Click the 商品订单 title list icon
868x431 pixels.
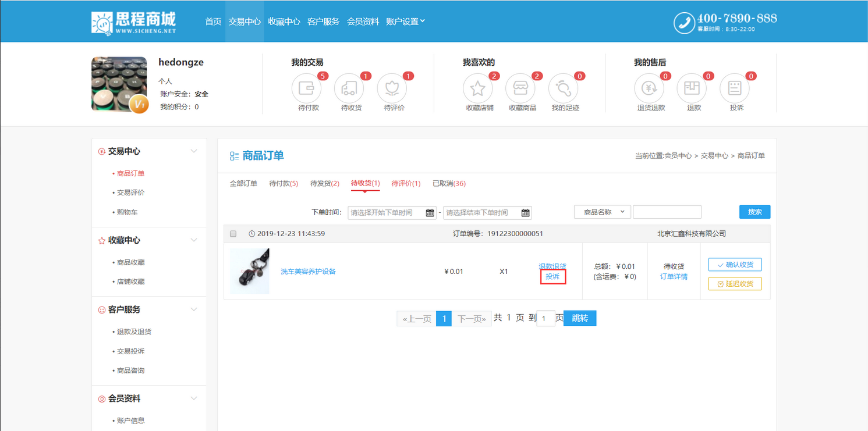[x=234, y=156]
